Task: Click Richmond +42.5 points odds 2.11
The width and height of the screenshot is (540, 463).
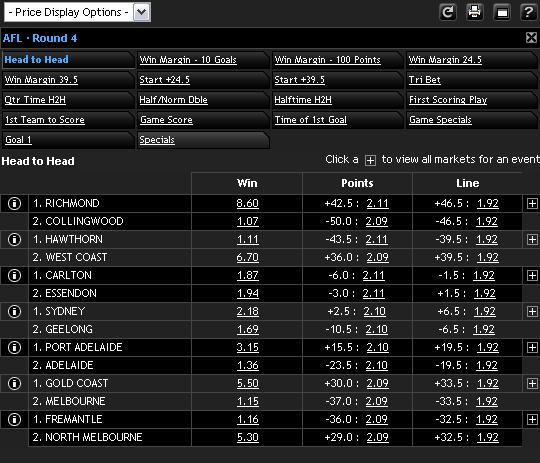Action: [377, 203]
